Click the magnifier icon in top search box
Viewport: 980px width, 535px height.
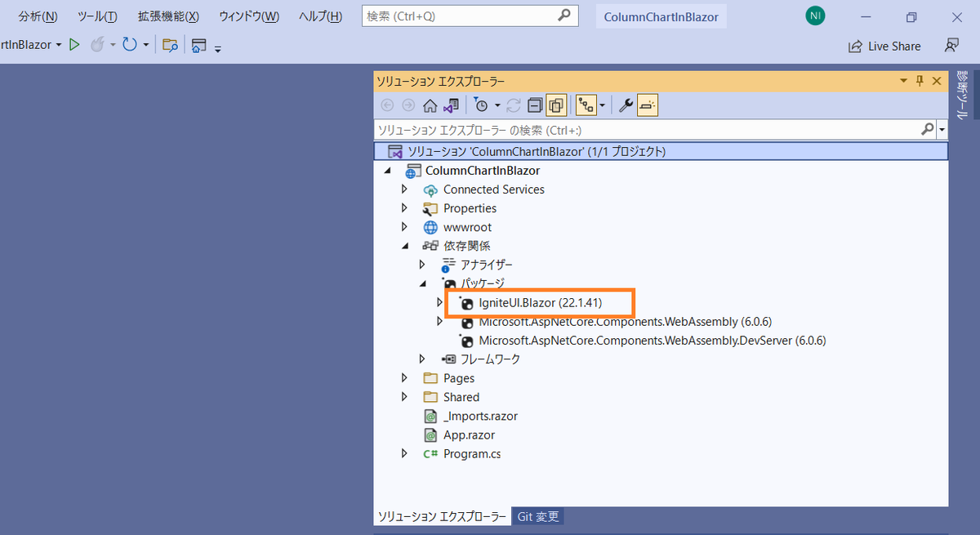click(564, 16)
